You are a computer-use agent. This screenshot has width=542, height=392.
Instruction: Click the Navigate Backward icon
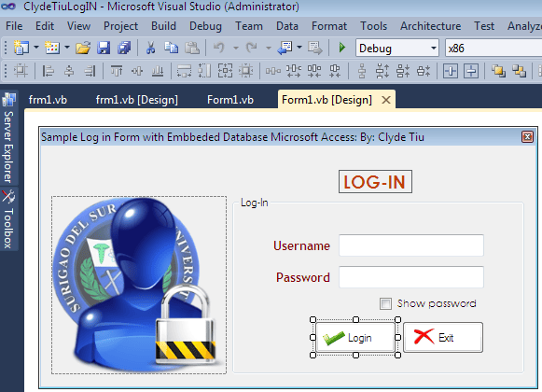[285, 48]
